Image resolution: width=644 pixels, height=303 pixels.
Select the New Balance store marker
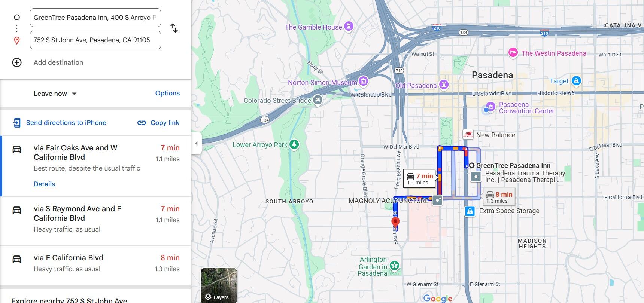[468, 135]
